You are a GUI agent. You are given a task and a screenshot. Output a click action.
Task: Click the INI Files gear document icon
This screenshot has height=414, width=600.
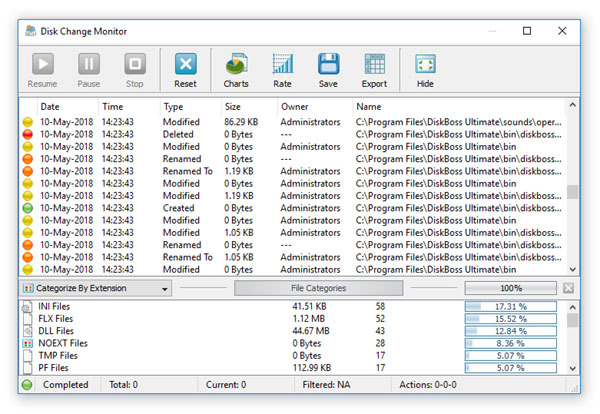[27, 306]
